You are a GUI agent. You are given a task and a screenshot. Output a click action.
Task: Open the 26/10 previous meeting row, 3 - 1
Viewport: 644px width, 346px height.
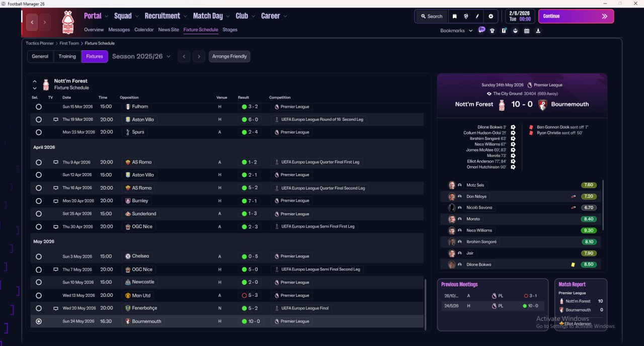coord(493,296)
